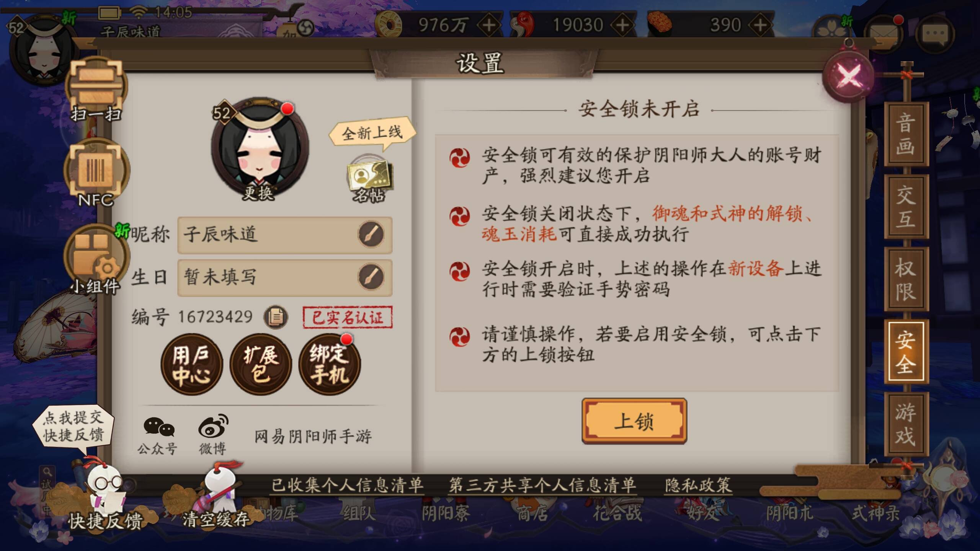Add gold coins with the plus button
Screen dimensions: 980x551
[x=489, y=25]
